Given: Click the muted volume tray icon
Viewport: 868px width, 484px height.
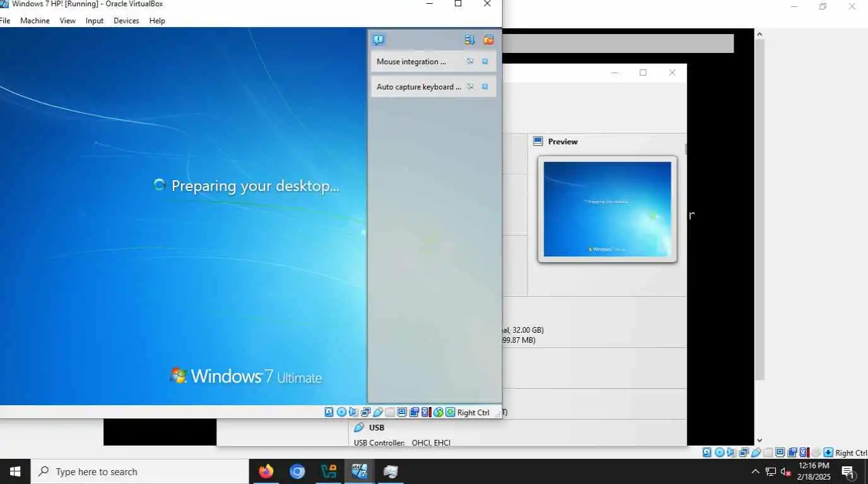Looking at the screenshot, I should (x=785, y=471).
